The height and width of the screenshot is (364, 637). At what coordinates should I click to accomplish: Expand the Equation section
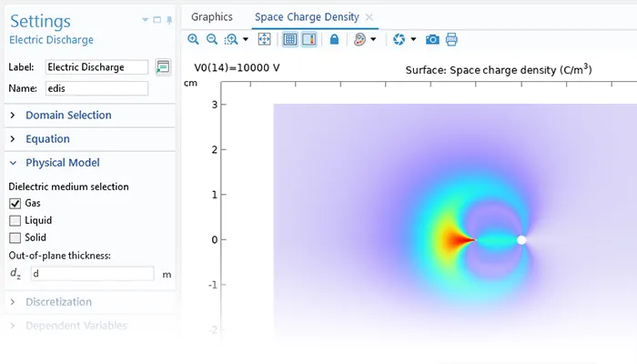[47, 139]
